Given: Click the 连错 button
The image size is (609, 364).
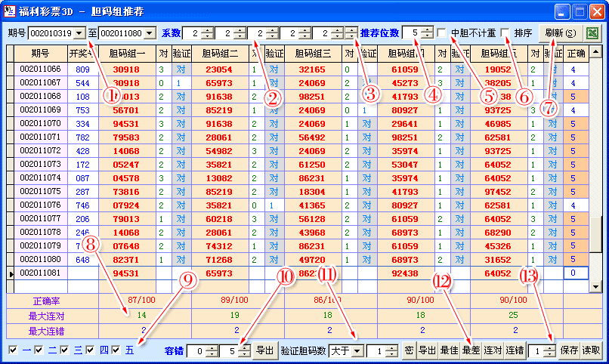Looking at the screenshot, I should pyautogui.click(x=515, y=351).
